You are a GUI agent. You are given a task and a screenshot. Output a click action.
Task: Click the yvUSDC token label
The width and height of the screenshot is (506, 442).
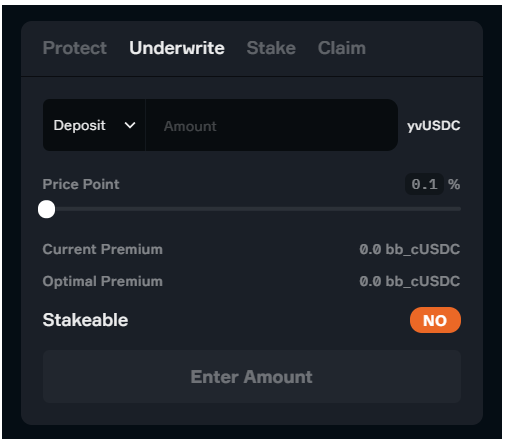pos(433,126)
